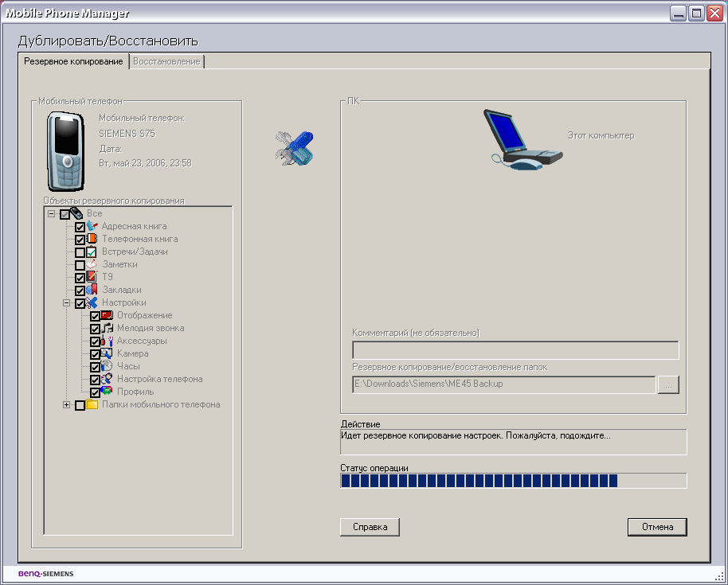Click the Аксессуары icon
Viewport: 728px width, 585px height.
click(108, 341)
